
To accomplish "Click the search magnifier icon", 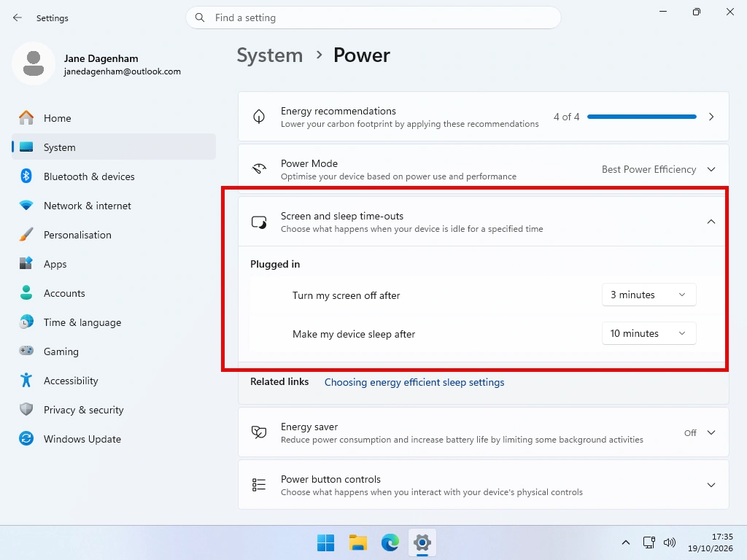I will [x=200, y=17].
